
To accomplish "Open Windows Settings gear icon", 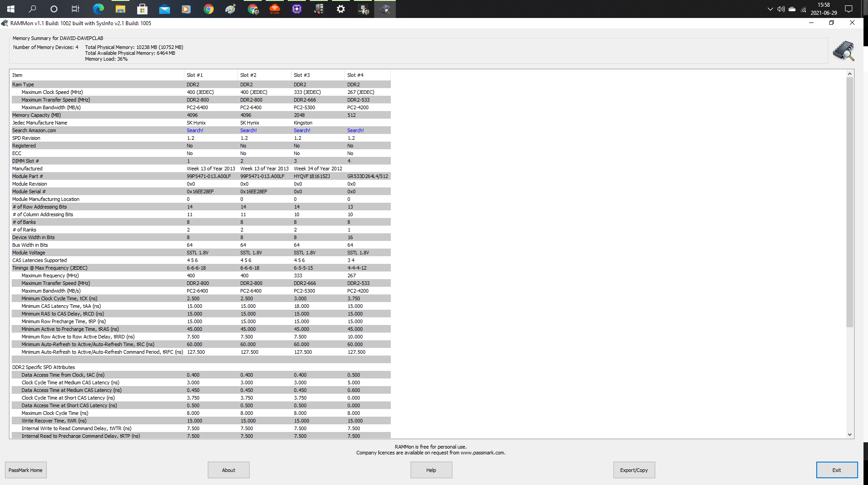I will point(340,9).
